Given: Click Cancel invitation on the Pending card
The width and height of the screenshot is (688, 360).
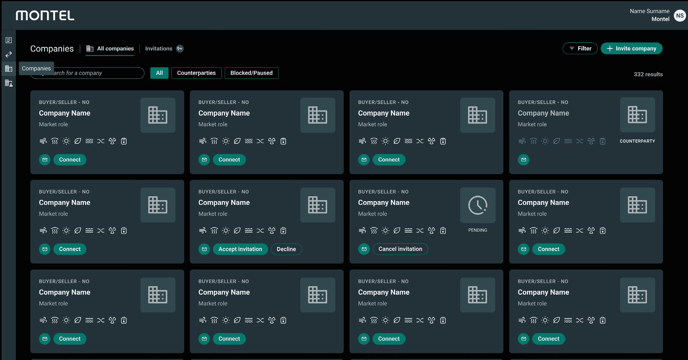Looking at the screenshot, I should tap(400, 249).
